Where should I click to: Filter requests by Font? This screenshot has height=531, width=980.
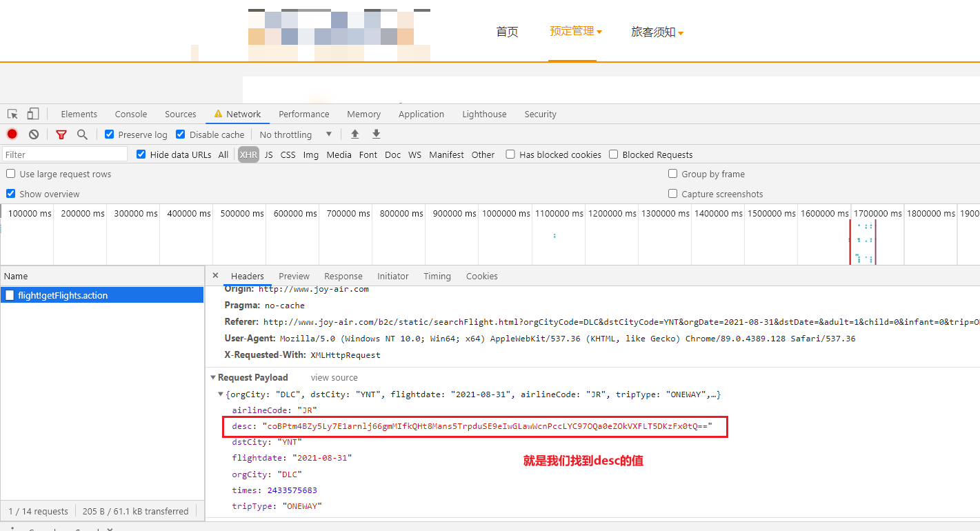pyautogui.click(x=368, y=154)
